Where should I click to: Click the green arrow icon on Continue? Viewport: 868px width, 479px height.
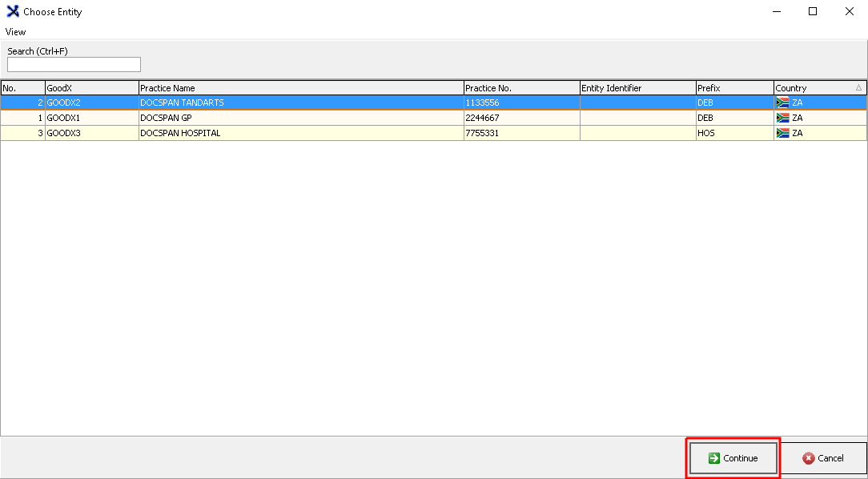point(713,458)
